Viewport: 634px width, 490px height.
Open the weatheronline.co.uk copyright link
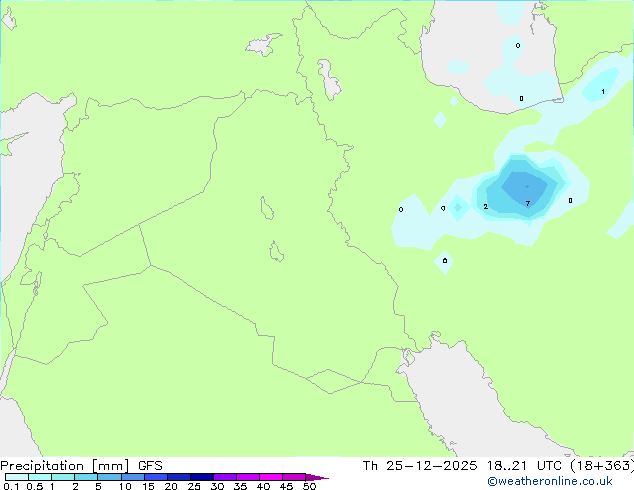coord(550,481)
